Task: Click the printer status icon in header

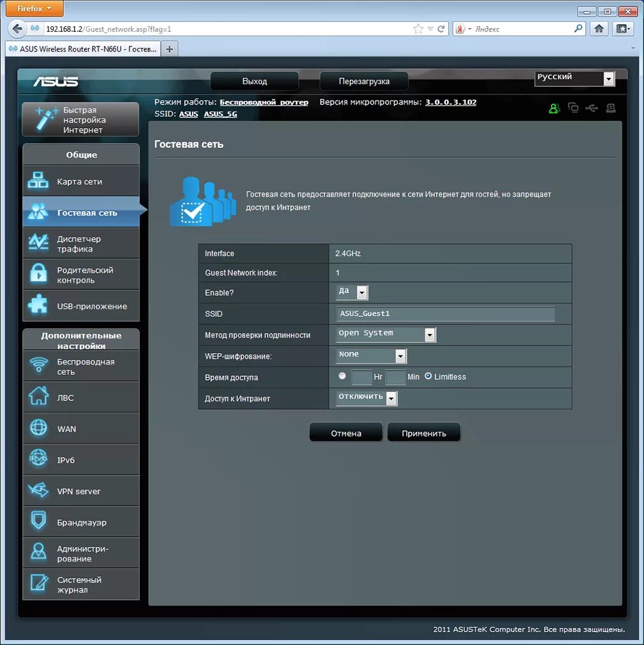Action: tap(611, 108)
